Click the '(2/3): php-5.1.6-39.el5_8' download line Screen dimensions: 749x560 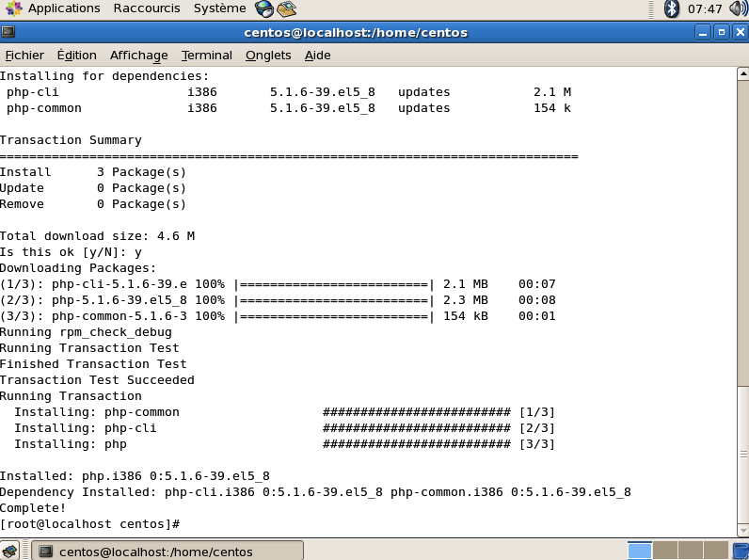[x=278, y=300]
